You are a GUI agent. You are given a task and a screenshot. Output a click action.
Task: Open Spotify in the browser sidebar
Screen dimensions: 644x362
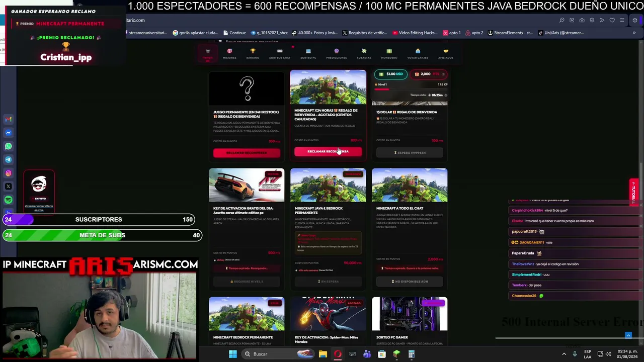coord(8,200)
